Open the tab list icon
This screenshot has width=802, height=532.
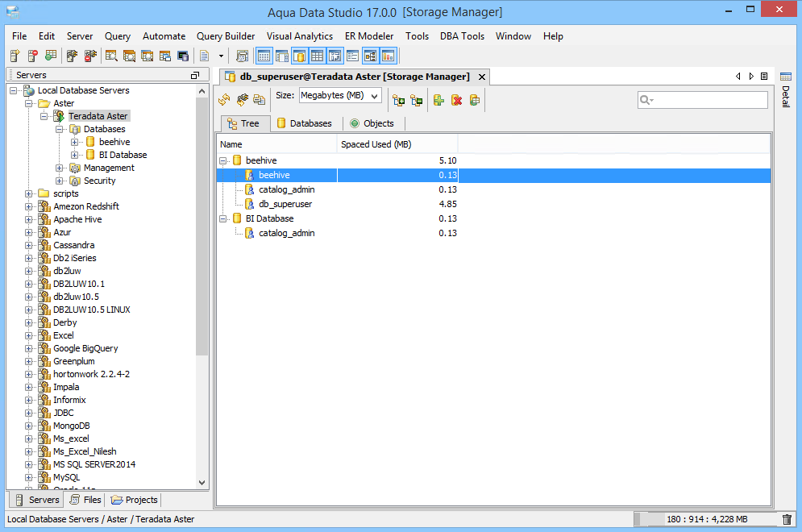(x=764, y=77)
